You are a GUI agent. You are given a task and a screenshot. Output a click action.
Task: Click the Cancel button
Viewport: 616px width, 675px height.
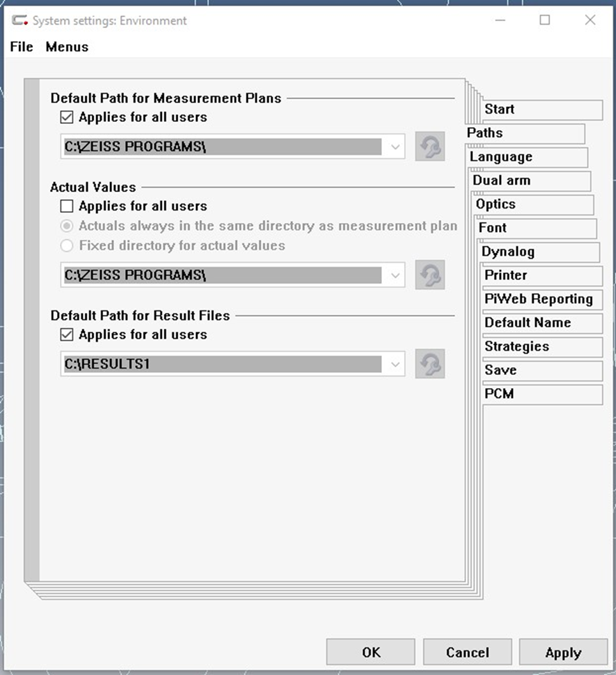click(467, 652)
